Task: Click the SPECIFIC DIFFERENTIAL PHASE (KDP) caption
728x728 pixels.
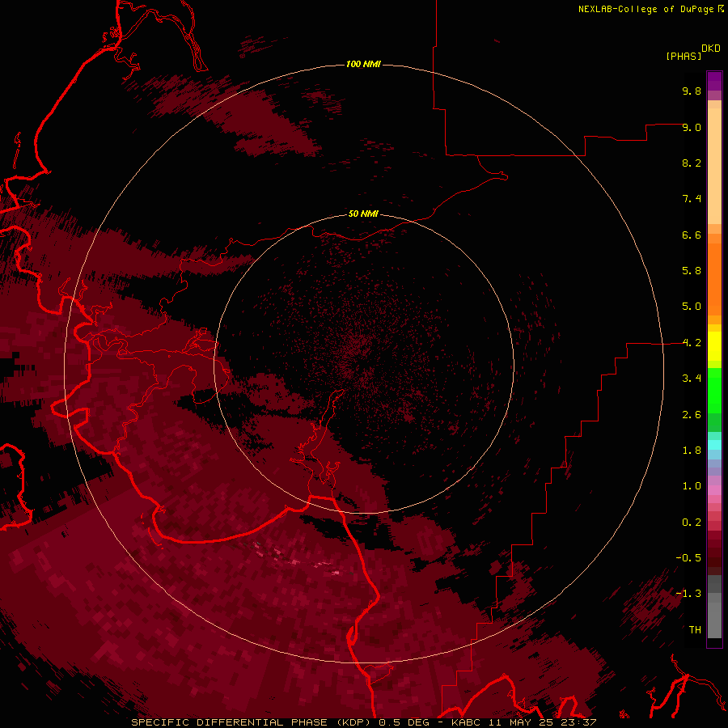Action: 251,722
